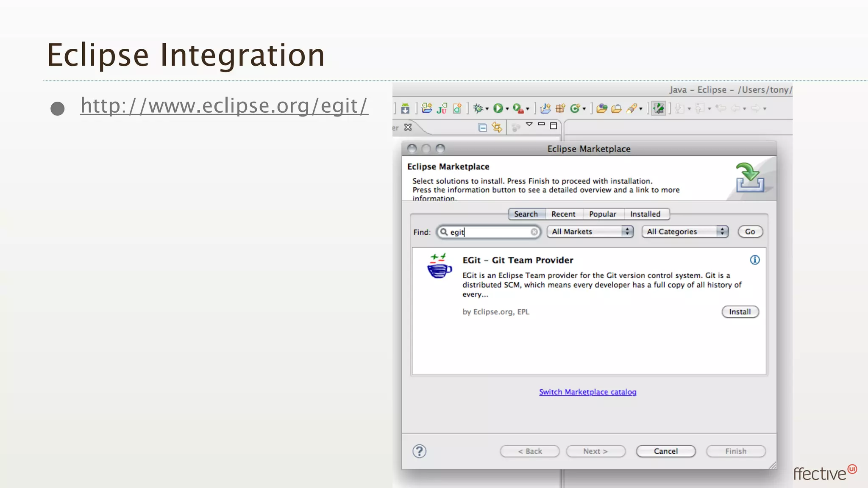Click the "by Eclipse.org, EPL" text
868x488 pixels.
coord(496,312)
